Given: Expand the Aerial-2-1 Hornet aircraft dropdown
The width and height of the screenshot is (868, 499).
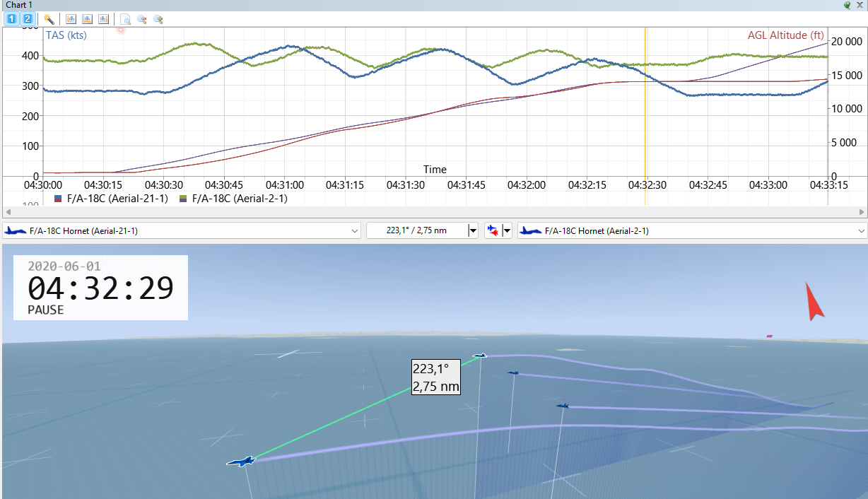Looking at the screenshot, I should pyautogui.click(x=861, y=230).
